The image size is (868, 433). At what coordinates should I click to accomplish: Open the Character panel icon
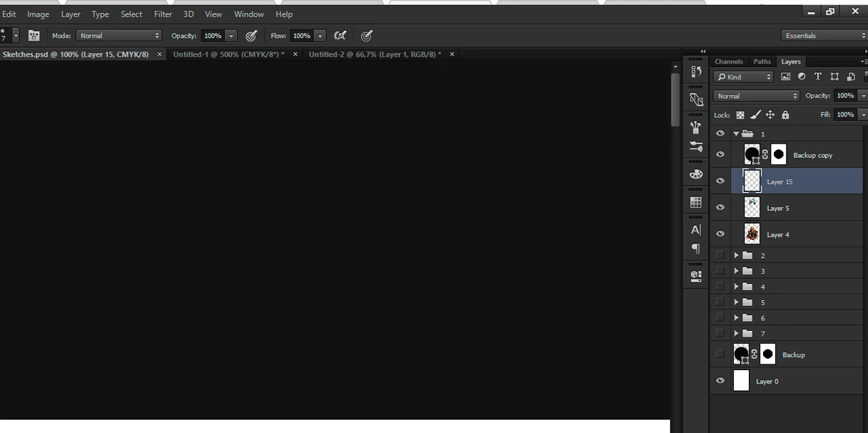(x=696, y=230)
